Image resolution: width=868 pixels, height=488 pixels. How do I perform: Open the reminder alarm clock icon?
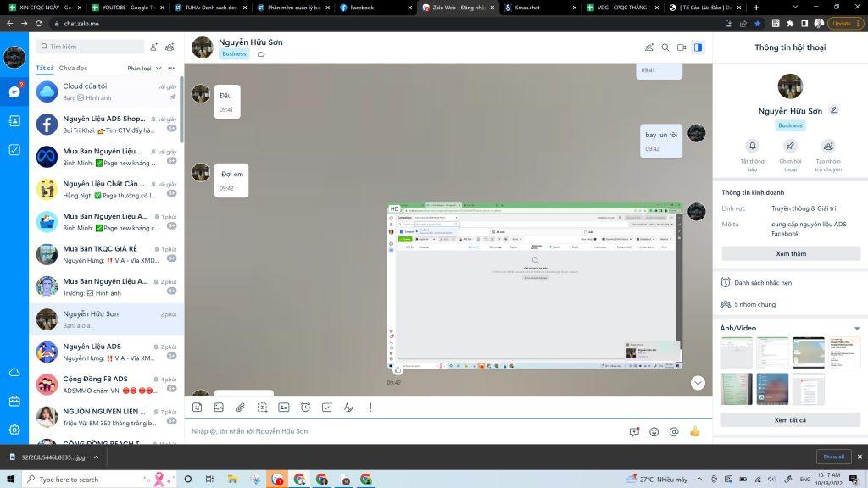305,408
